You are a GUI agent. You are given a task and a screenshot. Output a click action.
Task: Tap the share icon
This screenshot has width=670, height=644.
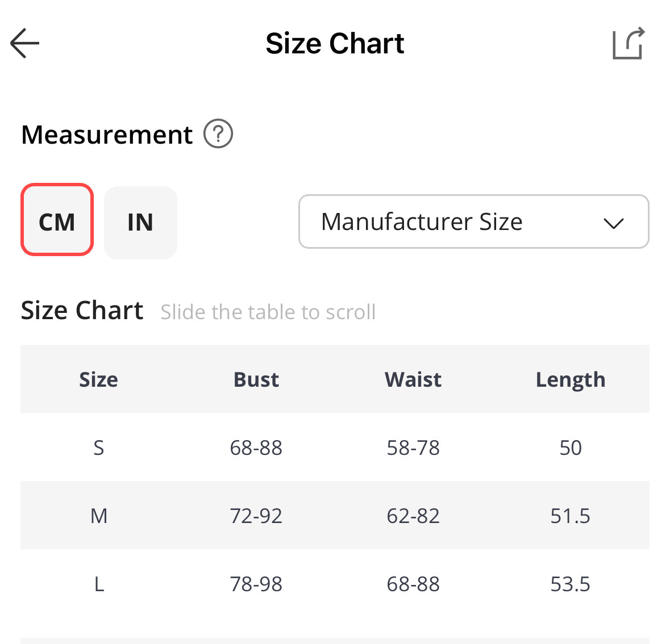point(628,43)
